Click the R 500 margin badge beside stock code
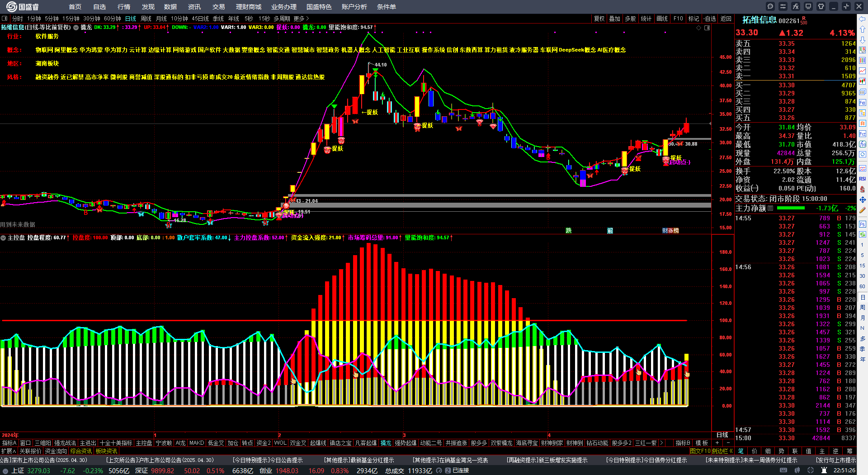This screenshot has width=868, height=475. click(803, 20)
